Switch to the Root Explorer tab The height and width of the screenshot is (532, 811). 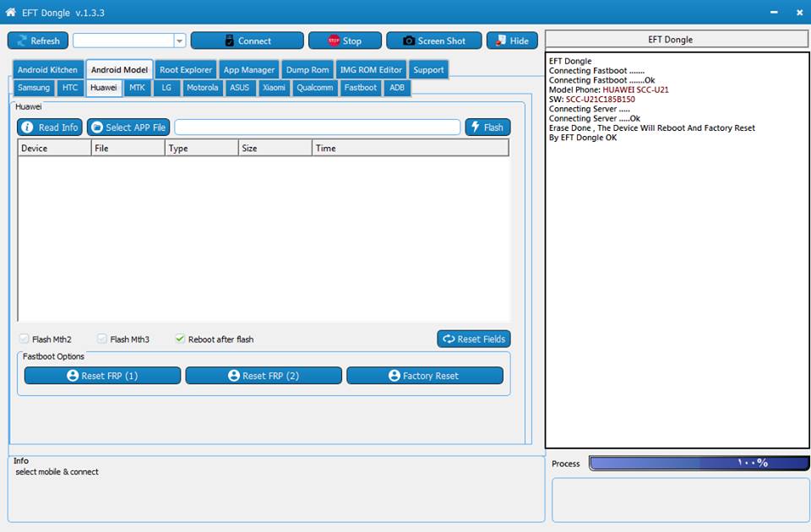(x=186, y=69)
